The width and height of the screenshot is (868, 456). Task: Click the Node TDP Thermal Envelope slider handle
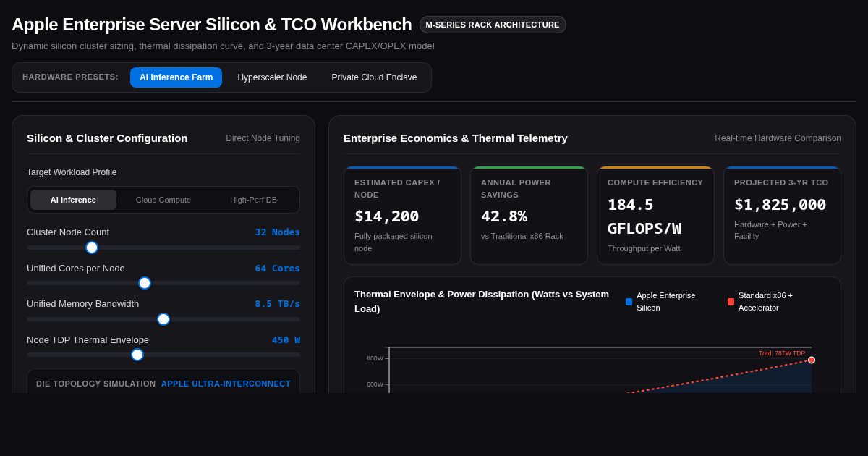click(137, 355)
